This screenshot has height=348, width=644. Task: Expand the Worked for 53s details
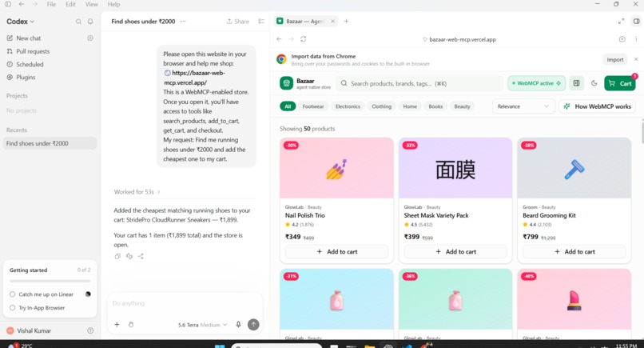137,192
